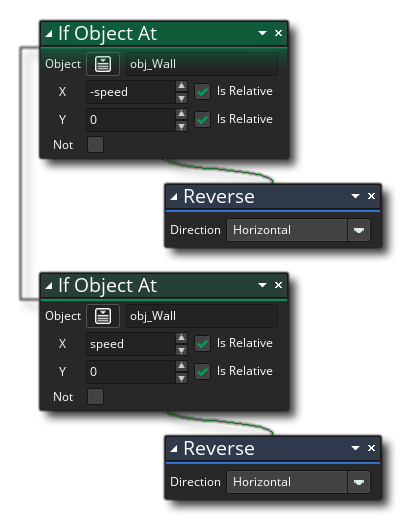Image resolution: width=402 pixels, height=520 pixels.
Task: Toggle X Is Relative where X is -speed
Action: tap(202, 91)
